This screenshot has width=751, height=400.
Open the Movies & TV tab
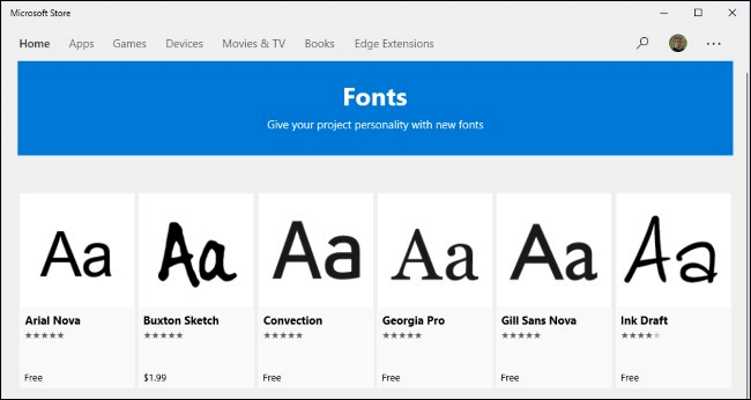[x=253, y=44]
